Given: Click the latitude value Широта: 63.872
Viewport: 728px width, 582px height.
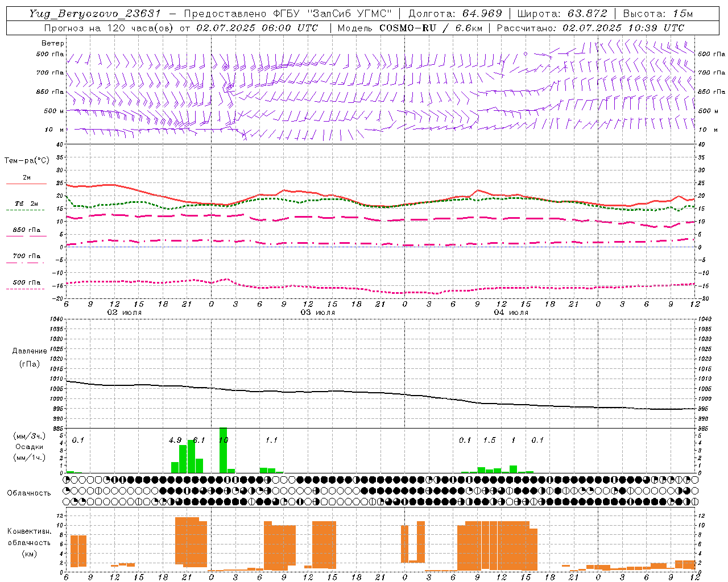Looking at the screenshot, I should pos(562,14).
